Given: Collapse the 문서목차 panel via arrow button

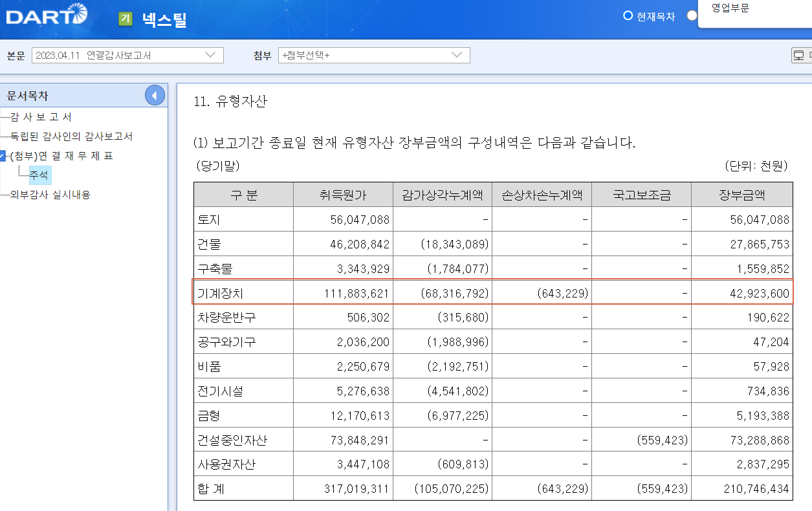Looking at the screenshot, I should point(154,95).
